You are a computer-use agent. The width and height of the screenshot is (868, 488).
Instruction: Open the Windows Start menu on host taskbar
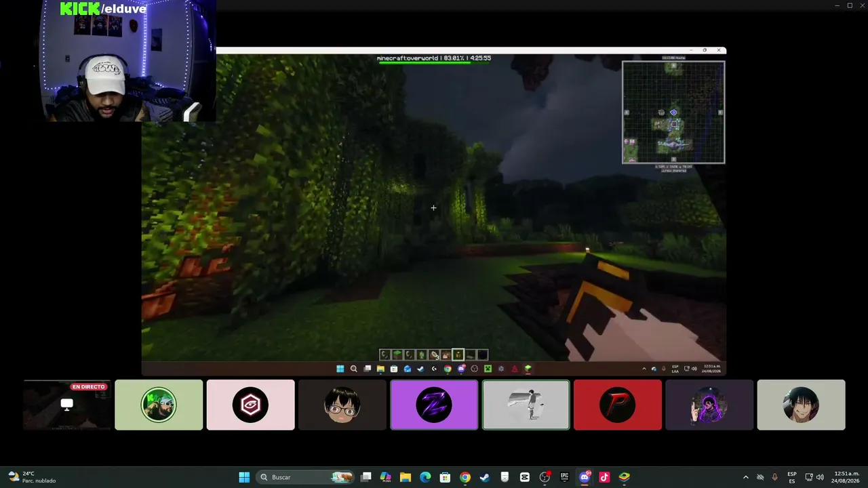click(x=244, y=477)
